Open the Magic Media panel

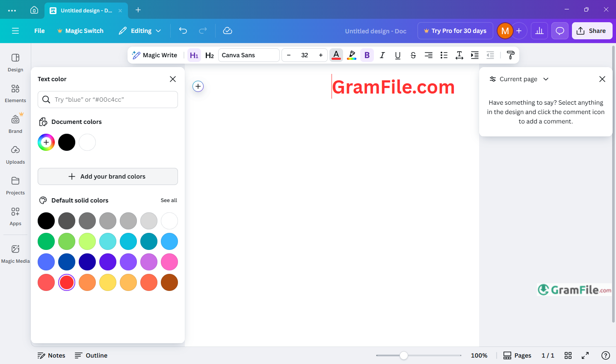[15, 254]
